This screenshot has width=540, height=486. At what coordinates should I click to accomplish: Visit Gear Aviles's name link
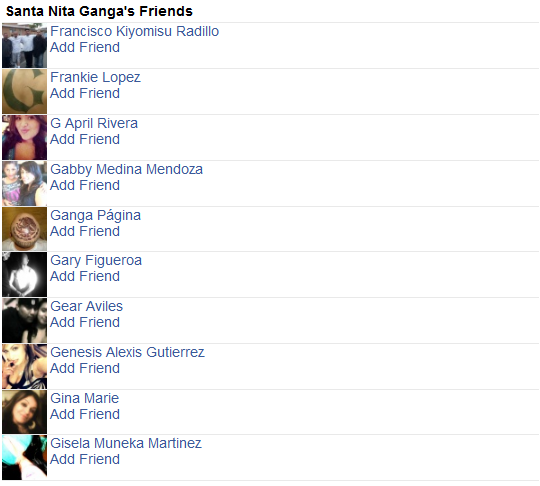point(86,306)
